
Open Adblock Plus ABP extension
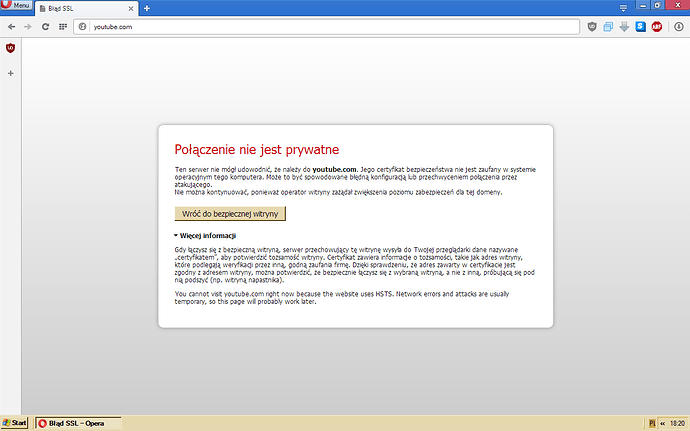pyautogui.click(x=657, y=27)
